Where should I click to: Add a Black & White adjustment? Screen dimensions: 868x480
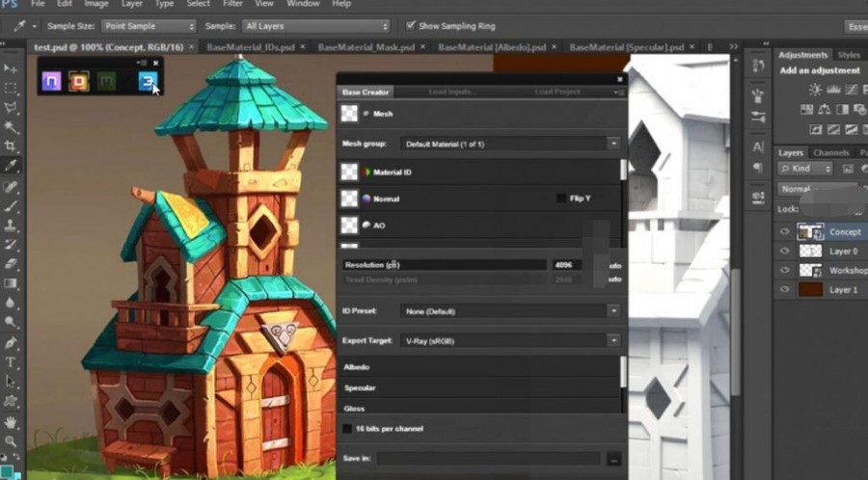coord(843,109)
